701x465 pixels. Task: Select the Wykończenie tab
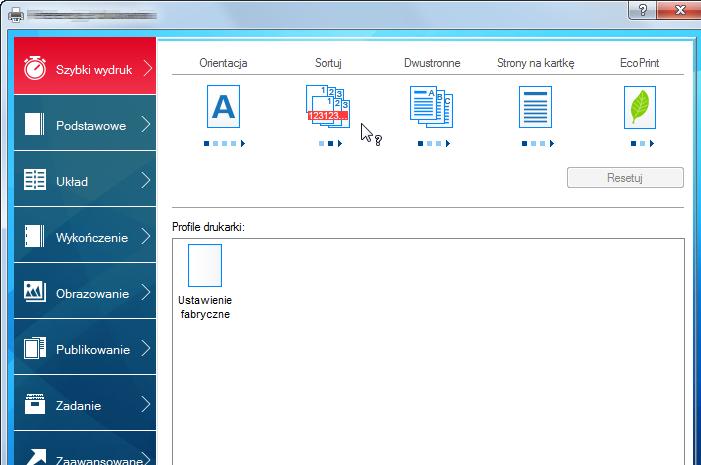85,235
